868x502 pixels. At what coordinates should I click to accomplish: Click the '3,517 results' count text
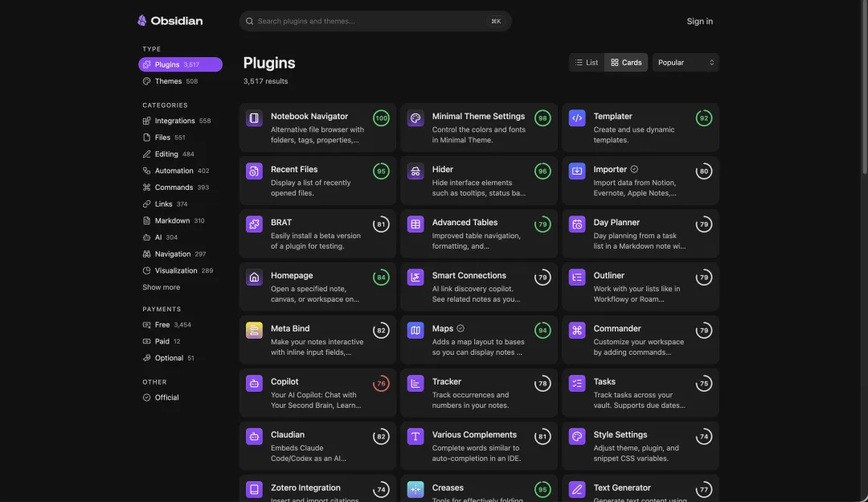pos(266,81)
